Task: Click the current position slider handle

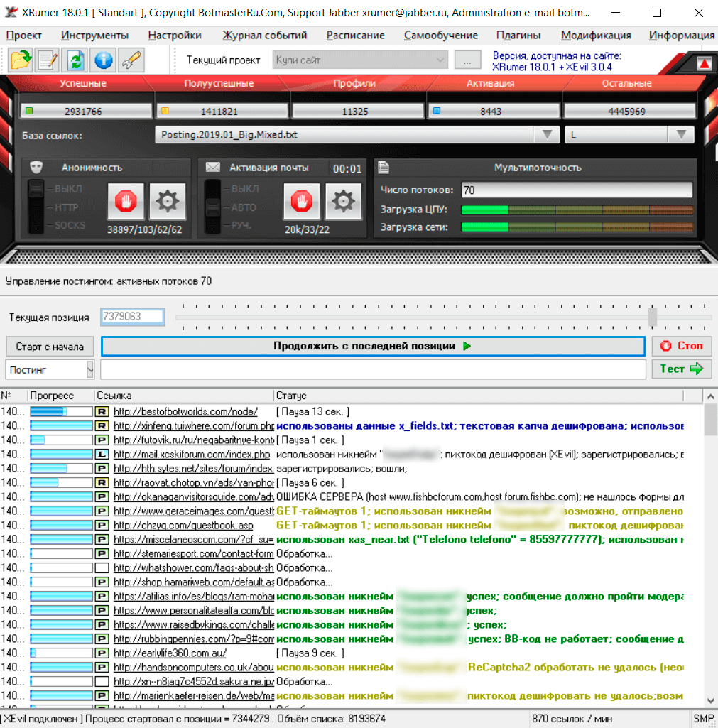Action: pyautogui.click(x=653, y=317)
